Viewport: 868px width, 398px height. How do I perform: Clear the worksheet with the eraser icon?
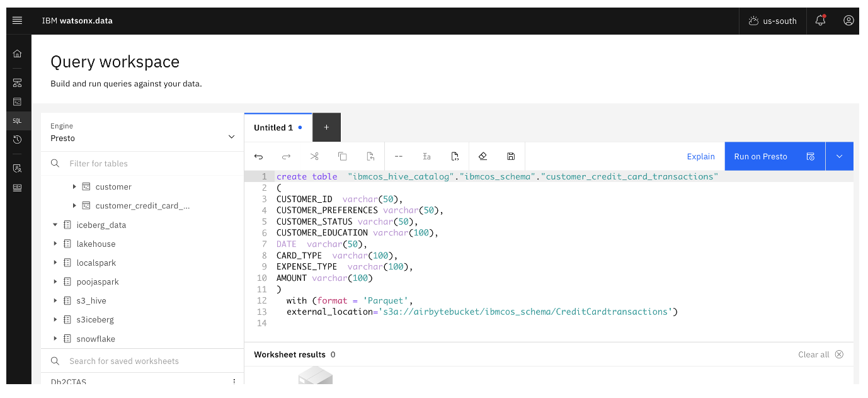(483, 156)
